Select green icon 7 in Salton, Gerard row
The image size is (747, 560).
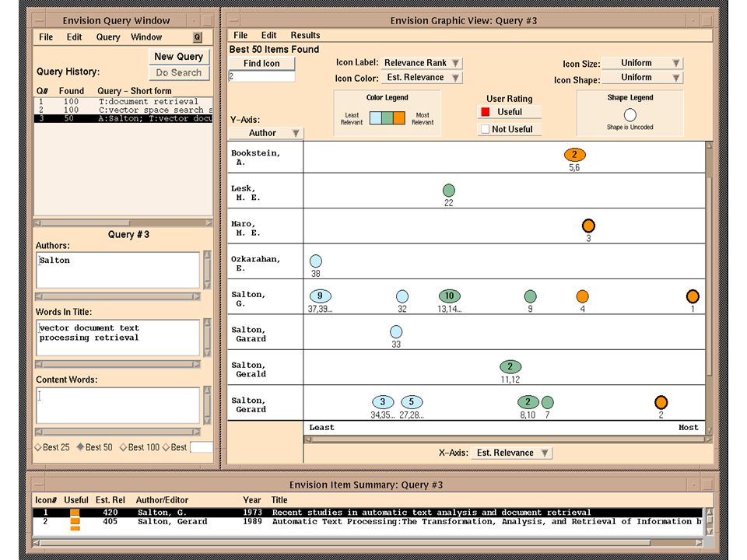click(x=548, y=402)
